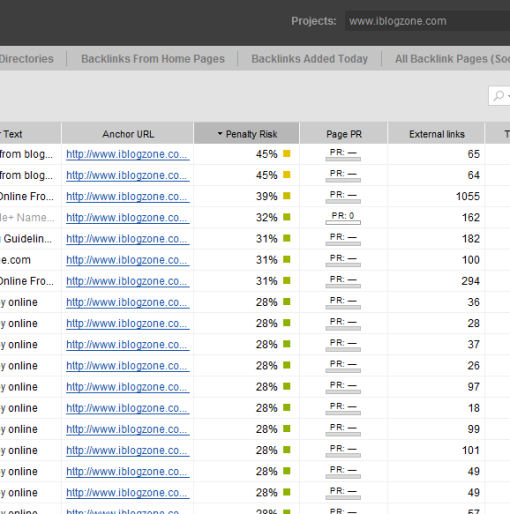Select the '99' external links value
The width and height of the screenshot is (510, 514).
[x=474, y=429]
